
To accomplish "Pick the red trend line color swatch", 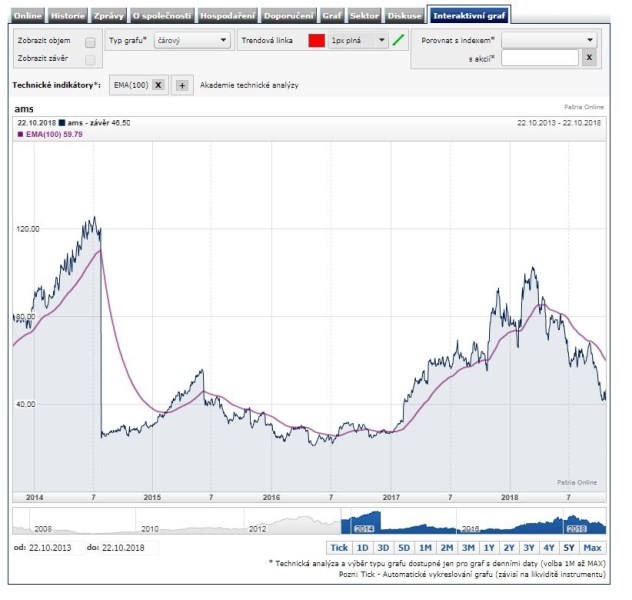I will [x=317, y=41].
